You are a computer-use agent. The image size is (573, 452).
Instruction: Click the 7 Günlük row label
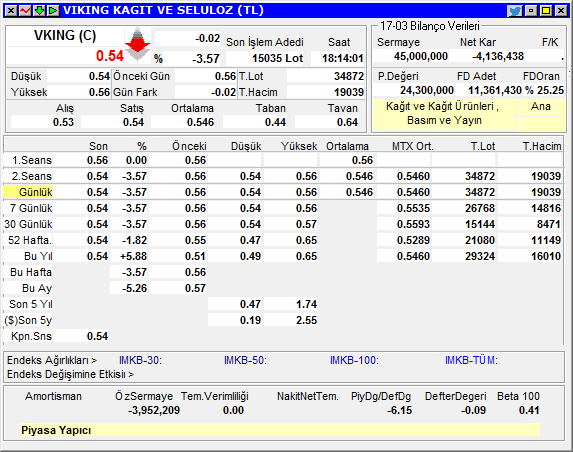click(31, 208)
